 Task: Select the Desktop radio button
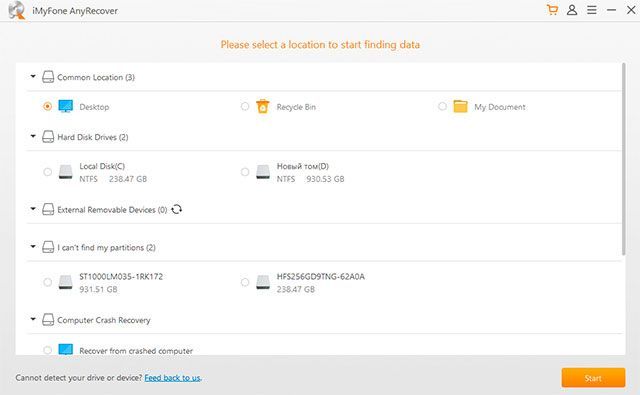47,107
